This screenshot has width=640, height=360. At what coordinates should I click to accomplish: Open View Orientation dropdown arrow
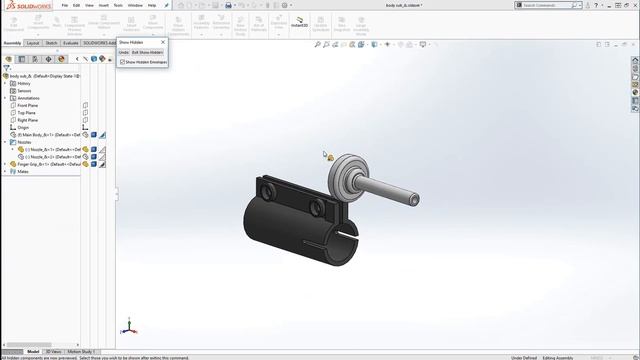tap(366, 44)
